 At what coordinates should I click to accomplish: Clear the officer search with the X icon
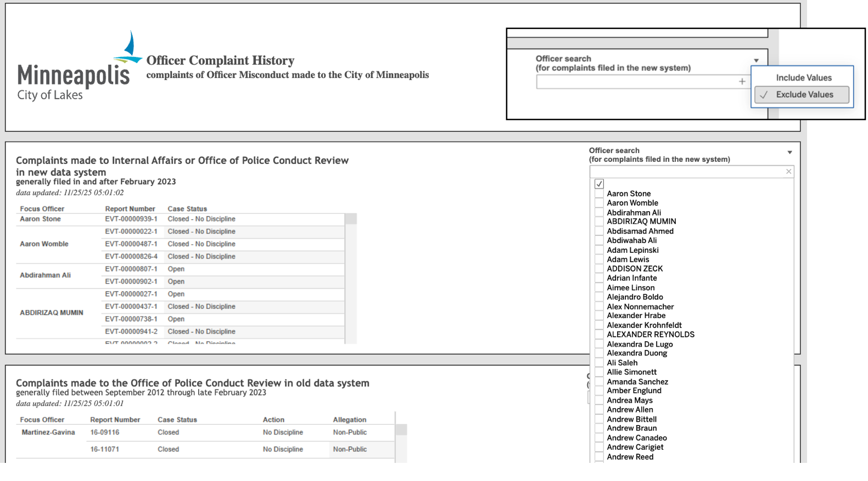click(x=788, y=172)
